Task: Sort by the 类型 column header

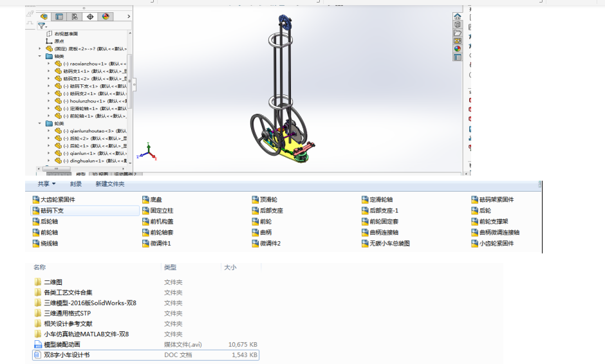Action: pos(170,268)
